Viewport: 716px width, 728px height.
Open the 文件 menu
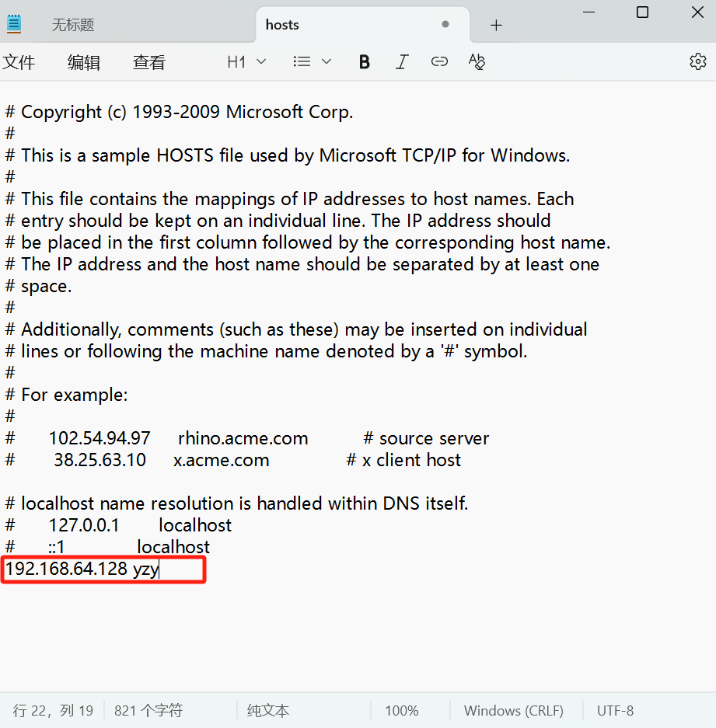19,61
